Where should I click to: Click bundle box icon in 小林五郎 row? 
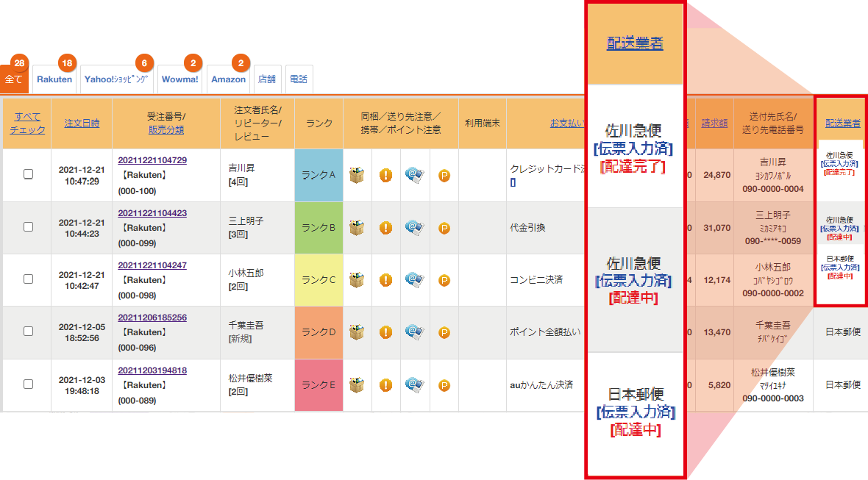(357, 280)
